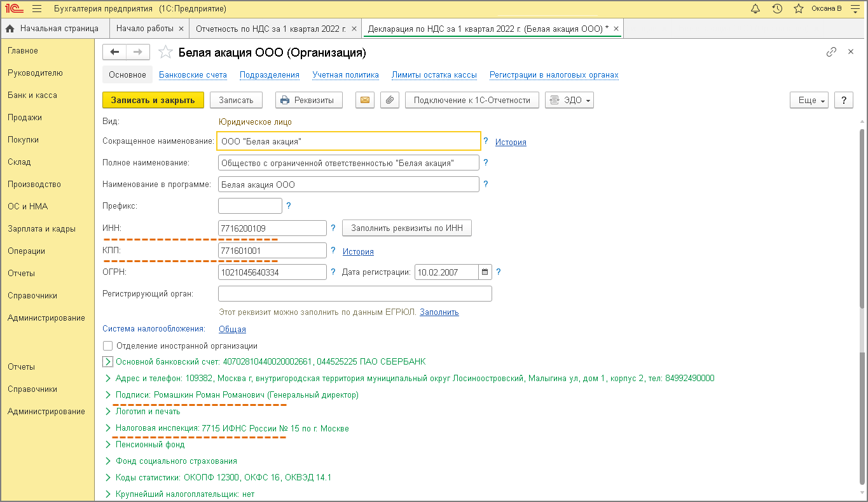This screenshot has height=502, width=868.
Task: Show help for ОГРН field
Action: point(333,272)
